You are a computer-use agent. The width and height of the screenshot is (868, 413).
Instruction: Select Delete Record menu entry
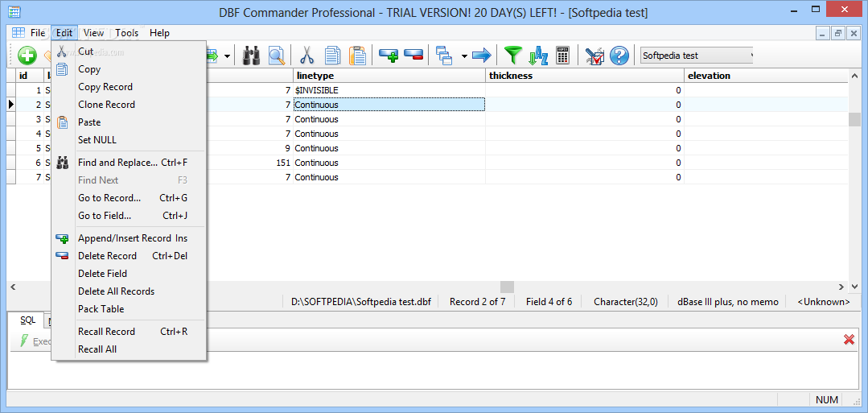(x=129, y=256)
